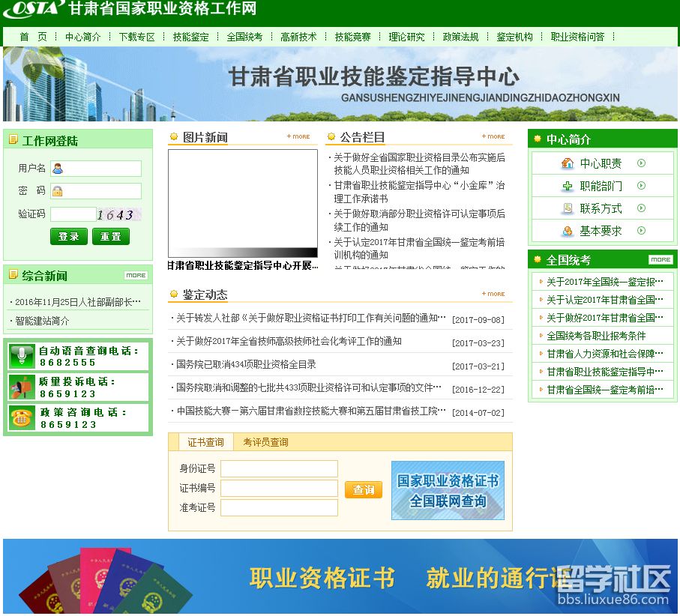Click the microphone icon for 自动语音查询电话
The width and height of the screenshot is (680, 616).
22,356
